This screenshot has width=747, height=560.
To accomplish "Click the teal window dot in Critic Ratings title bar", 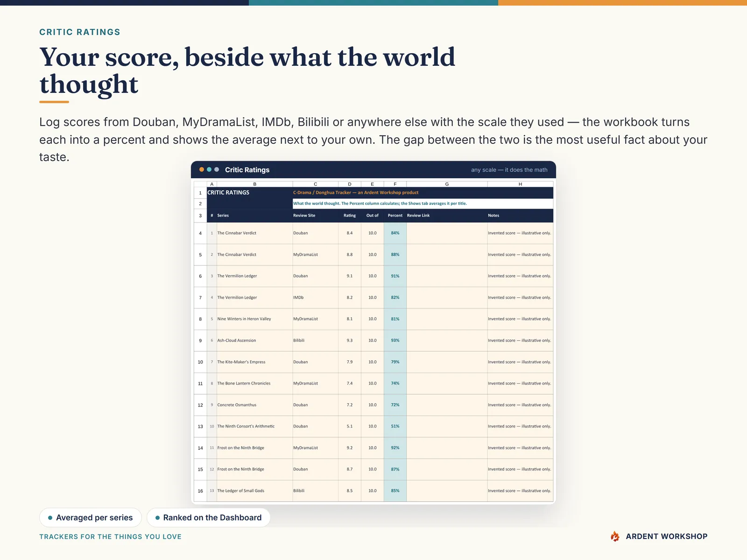I will (209, 169).
